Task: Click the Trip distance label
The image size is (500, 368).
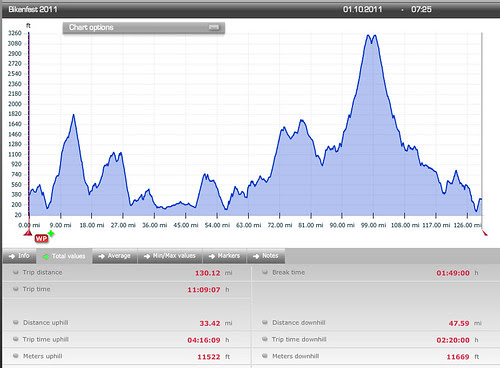Action: 42,272
